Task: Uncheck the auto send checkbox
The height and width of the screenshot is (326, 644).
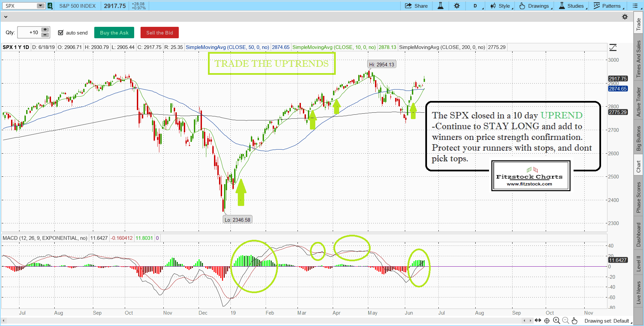Action: [61, 33]
